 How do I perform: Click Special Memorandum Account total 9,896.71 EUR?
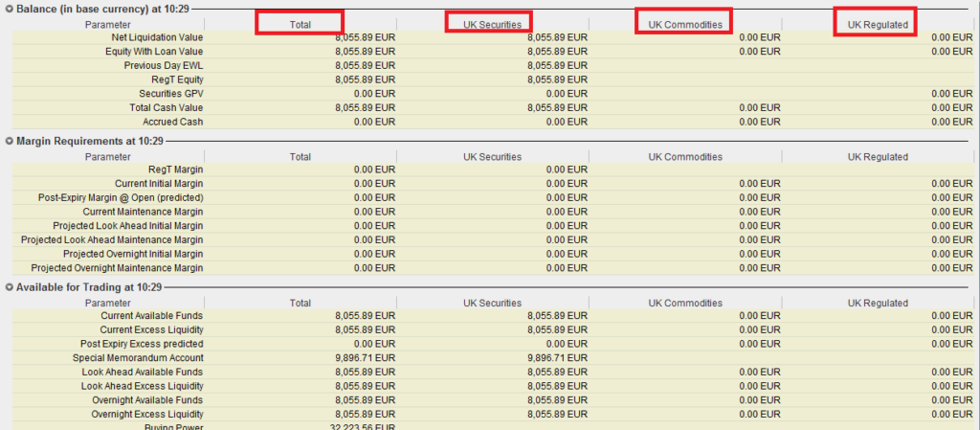365,358
